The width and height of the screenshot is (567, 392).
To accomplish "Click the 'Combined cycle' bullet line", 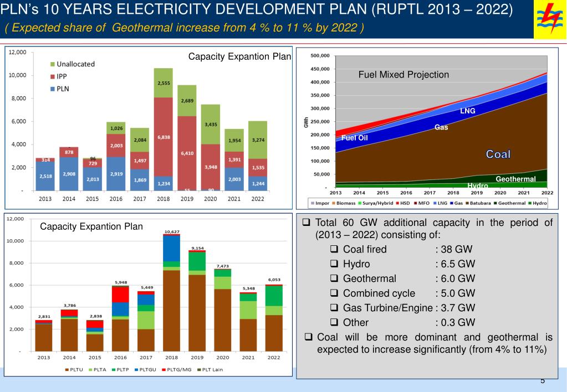I will click(402, 293).
